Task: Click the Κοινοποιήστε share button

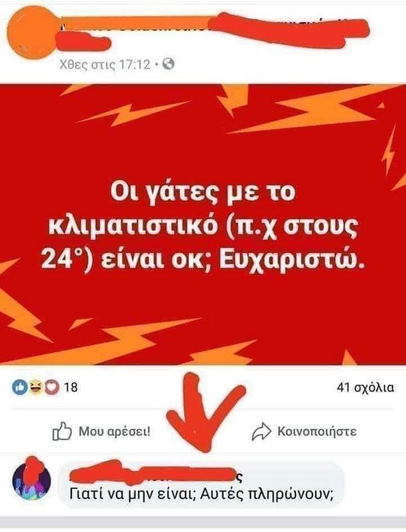Action: point(304,432)
